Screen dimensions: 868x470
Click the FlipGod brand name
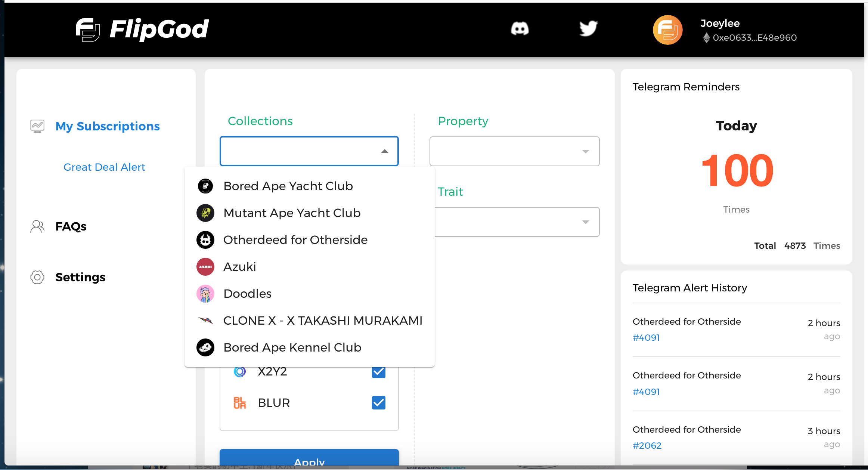coord(159,30)
